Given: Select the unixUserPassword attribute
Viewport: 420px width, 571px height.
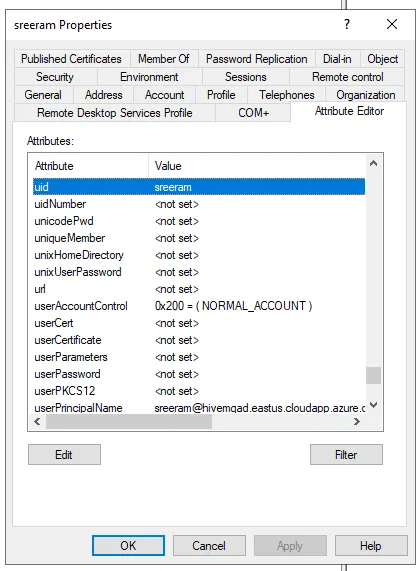Looking at the screenshot, I should coord(199,272).
